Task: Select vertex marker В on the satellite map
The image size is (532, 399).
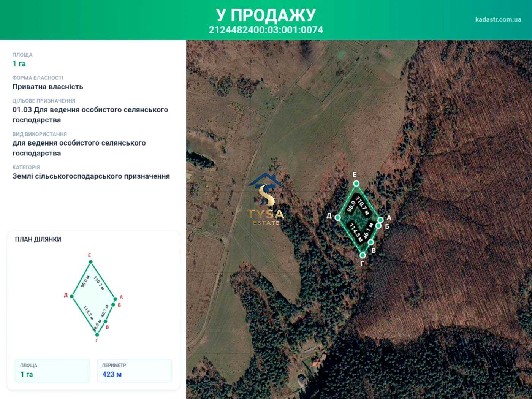Action: [x=370, y=242]
